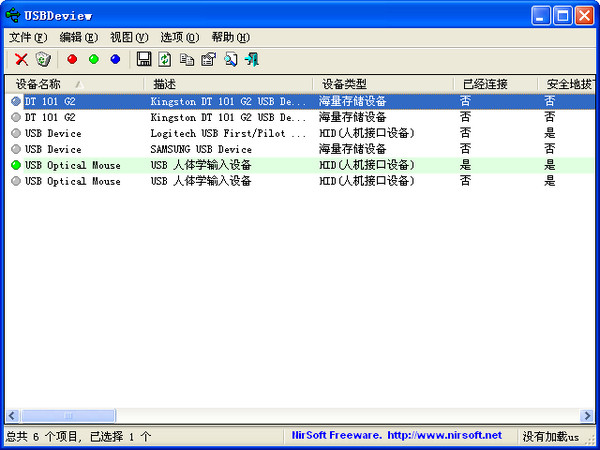The width and height of the screenshot is (600, 450).
Task: Minimize the USBDeview window
Action: pos(541,16)
